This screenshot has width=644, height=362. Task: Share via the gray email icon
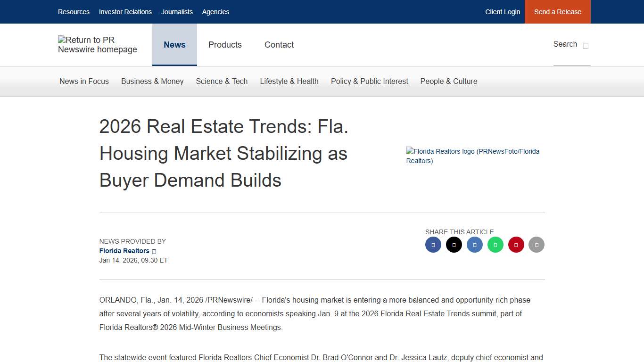[x=537, y=244]
